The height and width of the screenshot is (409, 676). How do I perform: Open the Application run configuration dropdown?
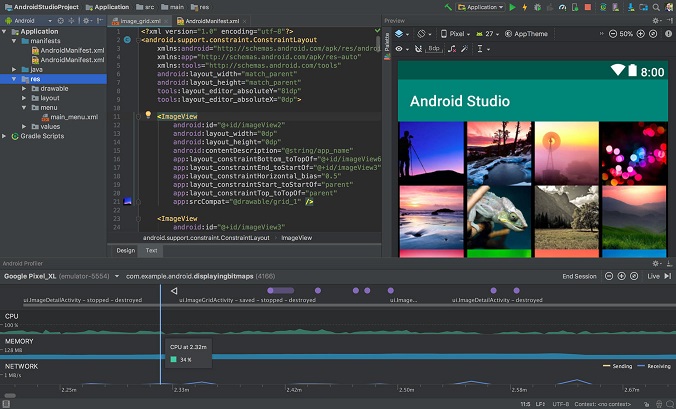click(x=482, y=7)
